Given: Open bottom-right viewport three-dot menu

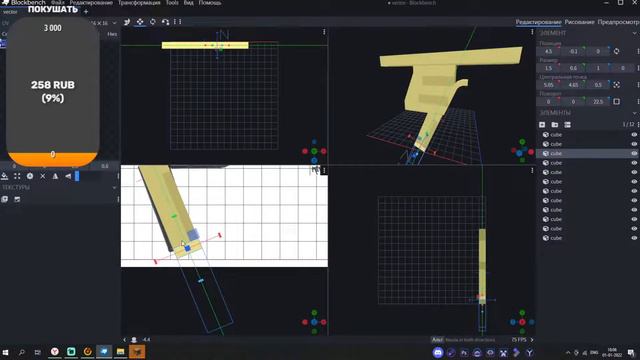Looking at the screenshot, I should click(532, 170).
